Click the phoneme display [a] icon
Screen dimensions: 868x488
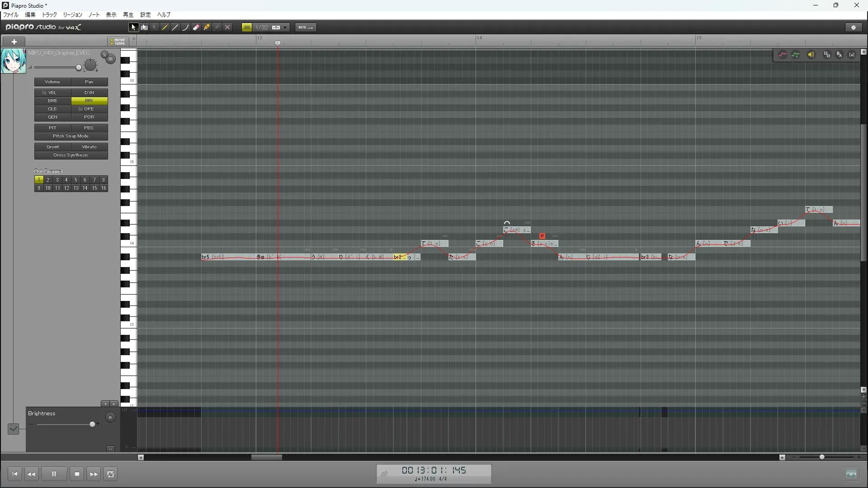pyautogui.click(x=852, y=55)
